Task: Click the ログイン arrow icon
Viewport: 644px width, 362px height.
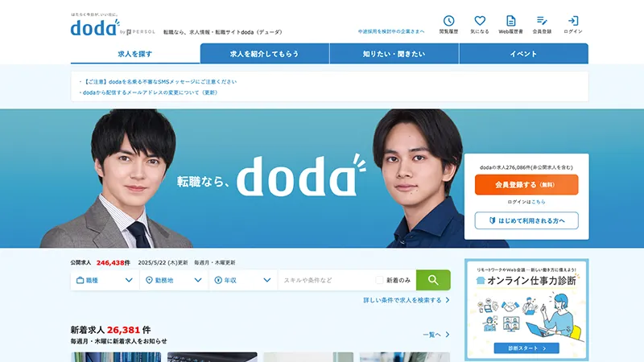Action: [x=573, y=21]
